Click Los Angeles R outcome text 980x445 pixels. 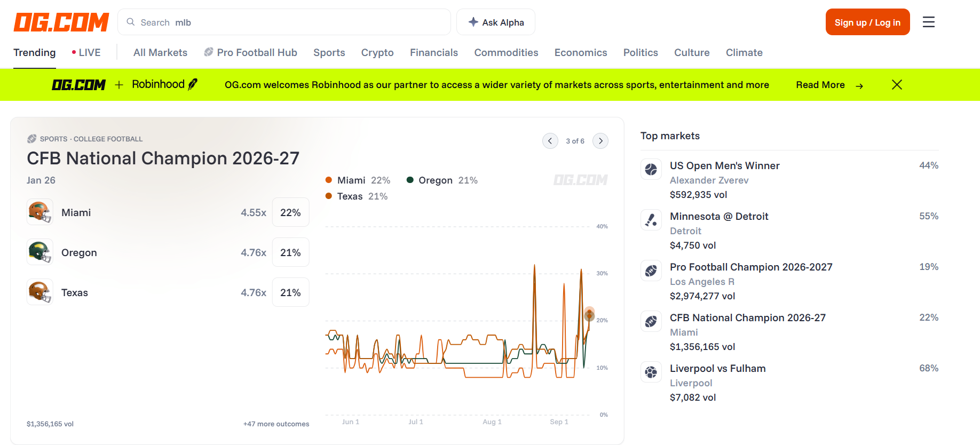pos(702,282)
